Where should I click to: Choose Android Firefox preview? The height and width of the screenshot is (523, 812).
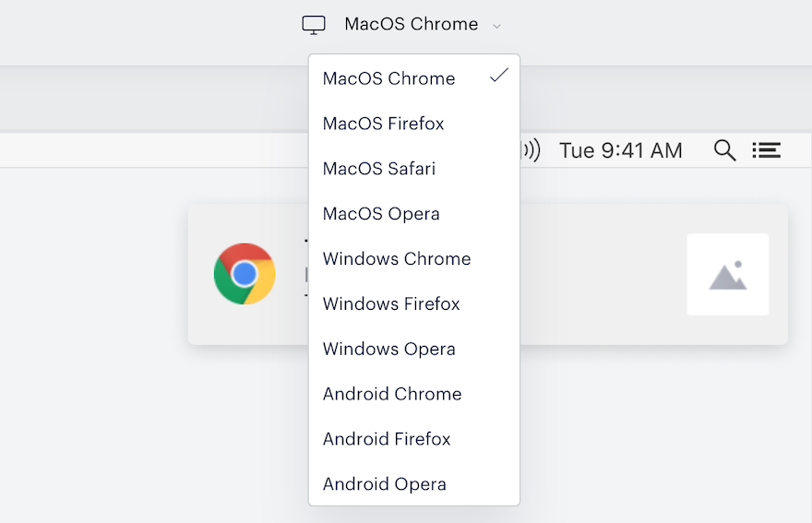(414, 438)
